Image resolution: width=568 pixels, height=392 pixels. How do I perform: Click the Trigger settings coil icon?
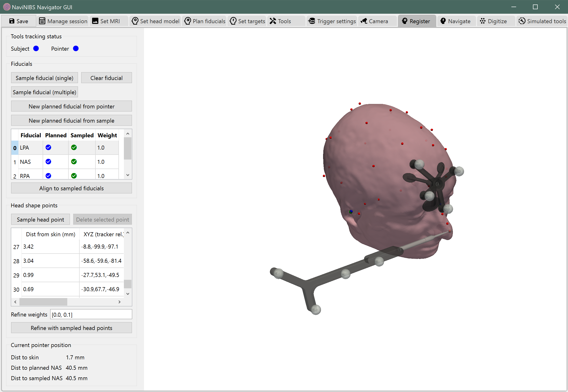pyautogui.click(x=312, y=21)
